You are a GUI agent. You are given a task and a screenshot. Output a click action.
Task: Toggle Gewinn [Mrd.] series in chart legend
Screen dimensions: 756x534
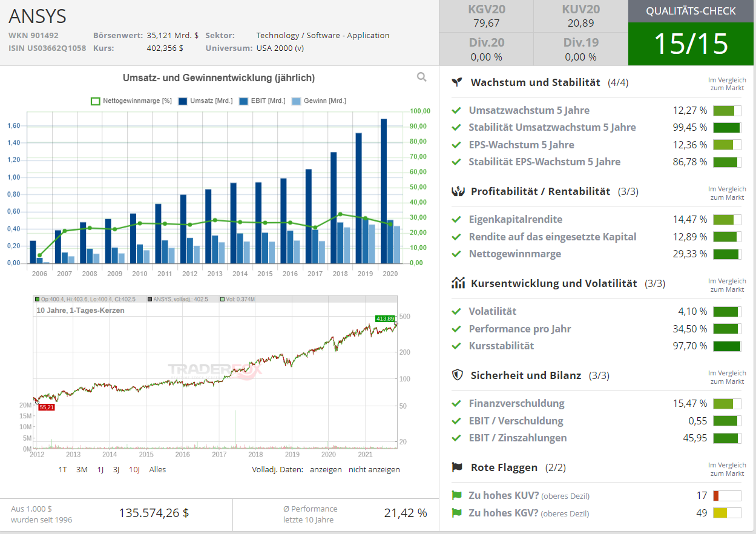click(319, 101)
